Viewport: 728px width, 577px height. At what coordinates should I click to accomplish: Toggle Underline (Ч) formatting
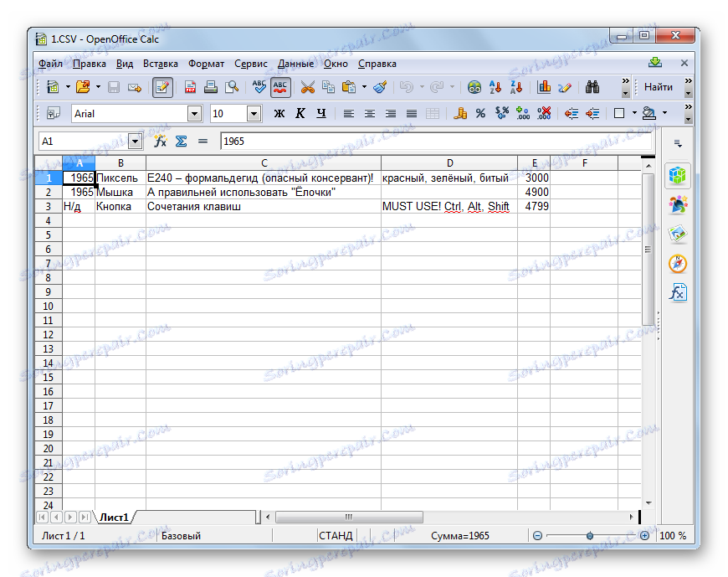pyautogui.click(x=321, y=113)
